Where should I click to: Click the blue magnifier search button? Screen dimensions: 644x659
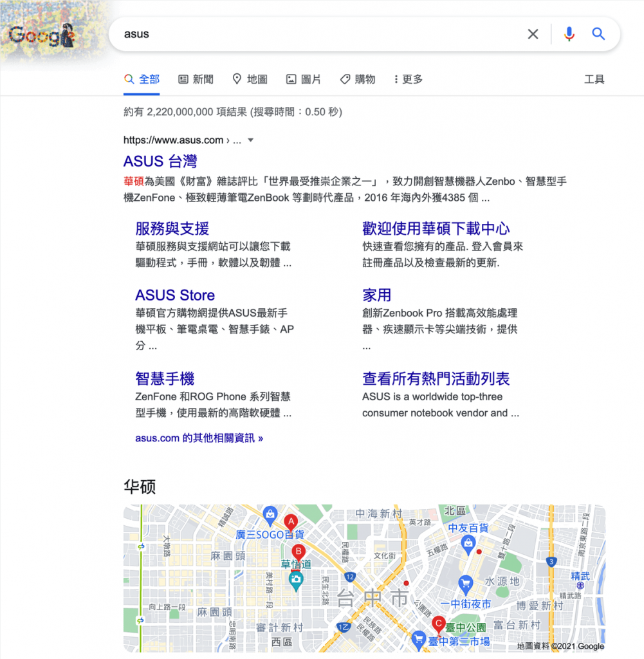click(598, 34)
